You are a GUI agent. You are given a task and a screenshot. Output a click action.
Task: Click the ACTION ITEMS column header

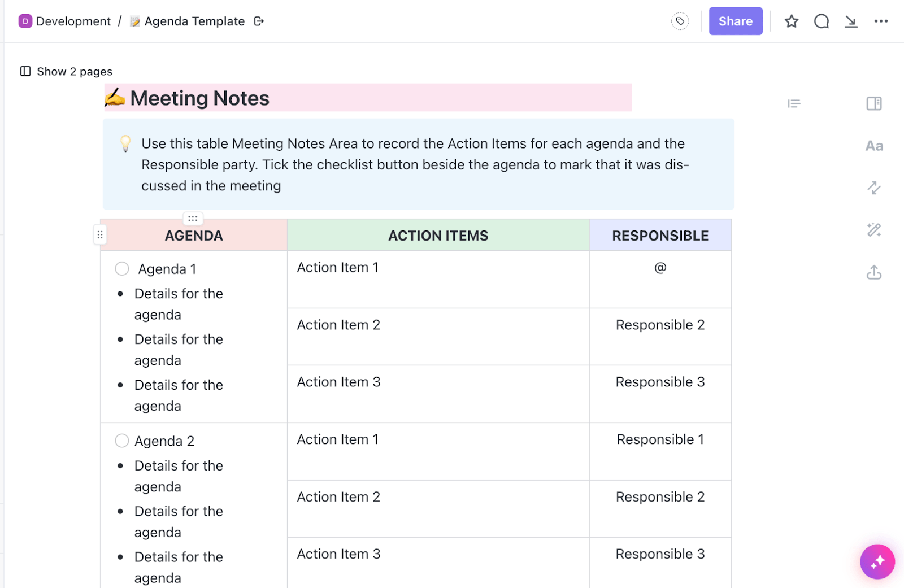pos(438,236)
